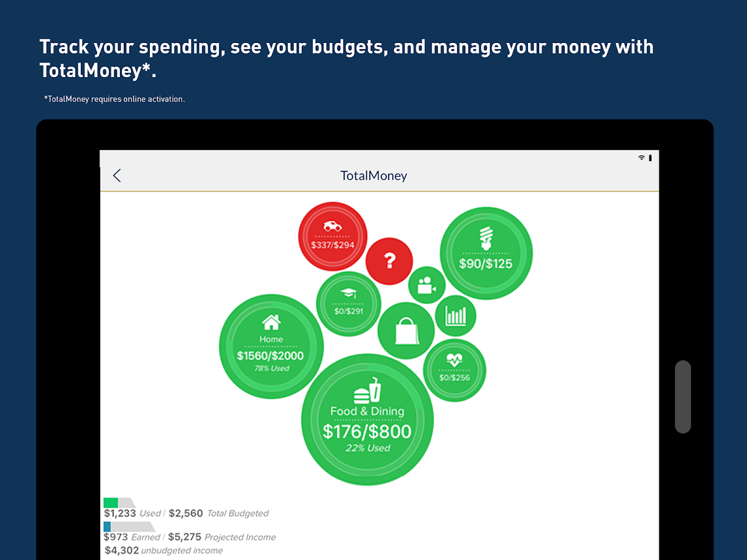Open the graduation cap education bubble $0/$291

pos(348,304)
